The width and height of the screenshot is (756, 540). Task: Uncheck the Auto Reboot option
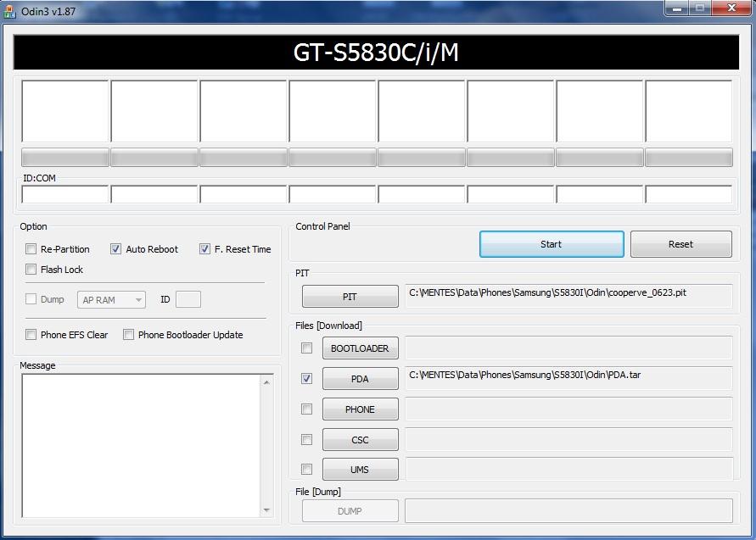coord(115,249)
